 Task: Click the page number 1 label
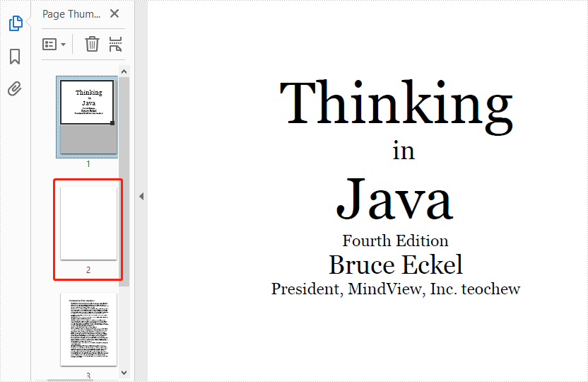(x=88, y=164)
